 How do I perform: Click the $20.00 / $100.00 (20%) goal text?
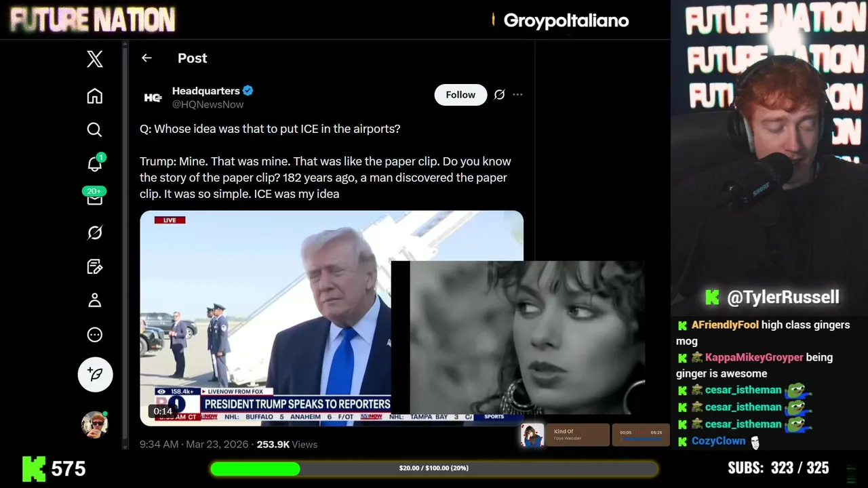pos(434,468)
